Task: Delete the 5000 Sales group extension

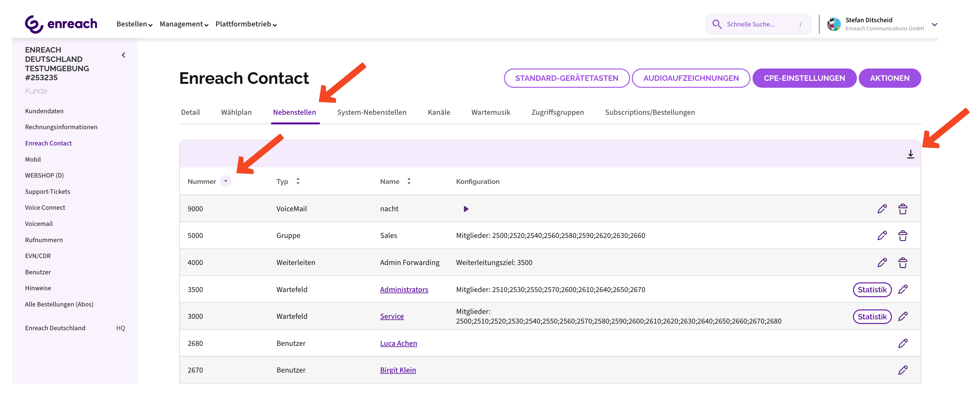Action: point(902,236)
